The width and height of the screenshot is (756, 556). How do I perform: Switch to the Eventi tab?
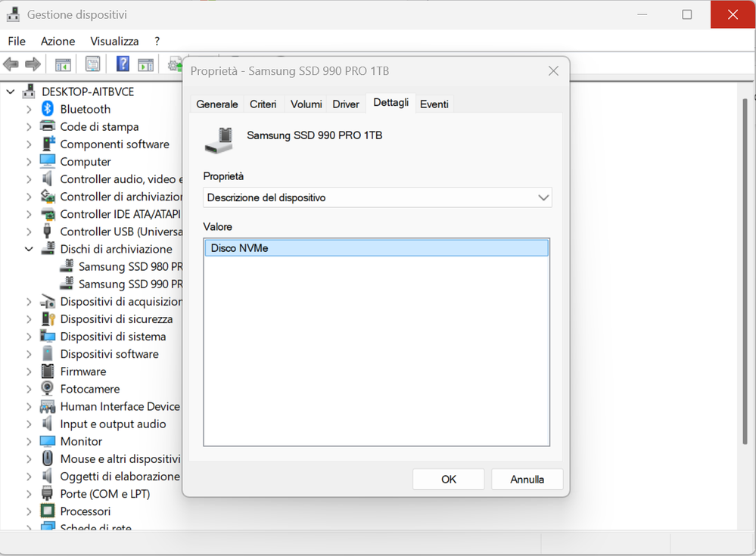coord(434,104)
